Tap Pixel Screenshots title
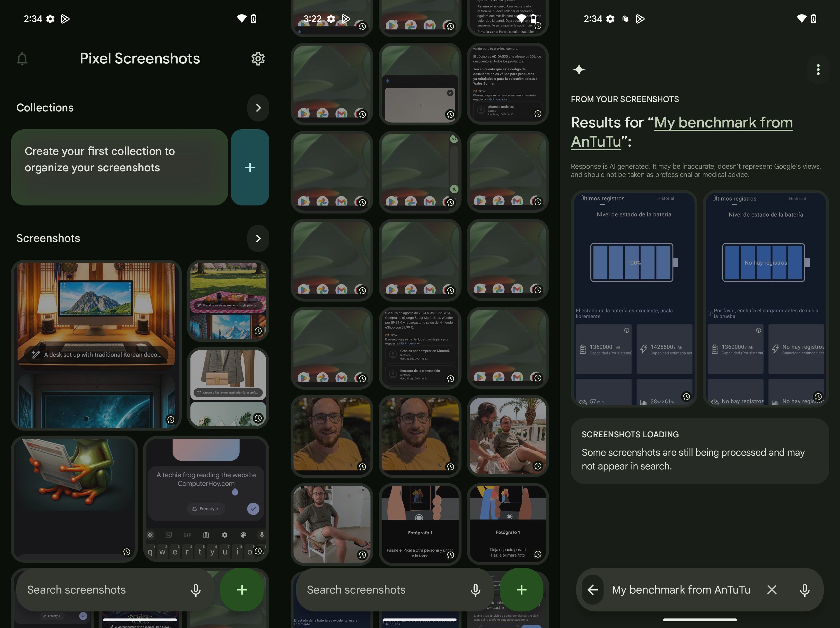Viewport: 840px width, 628px height. 140,58
